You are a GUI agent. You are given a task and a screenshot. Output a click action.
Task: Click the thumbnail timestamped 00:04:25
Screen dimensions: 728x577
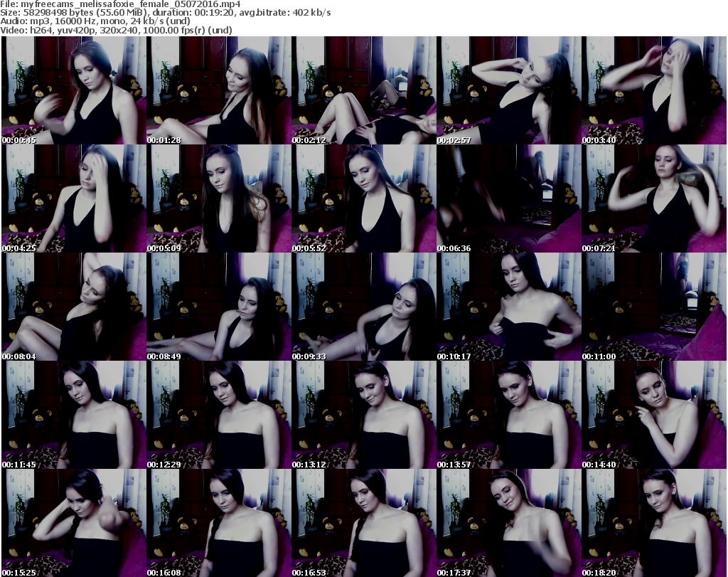coord(74,198)
